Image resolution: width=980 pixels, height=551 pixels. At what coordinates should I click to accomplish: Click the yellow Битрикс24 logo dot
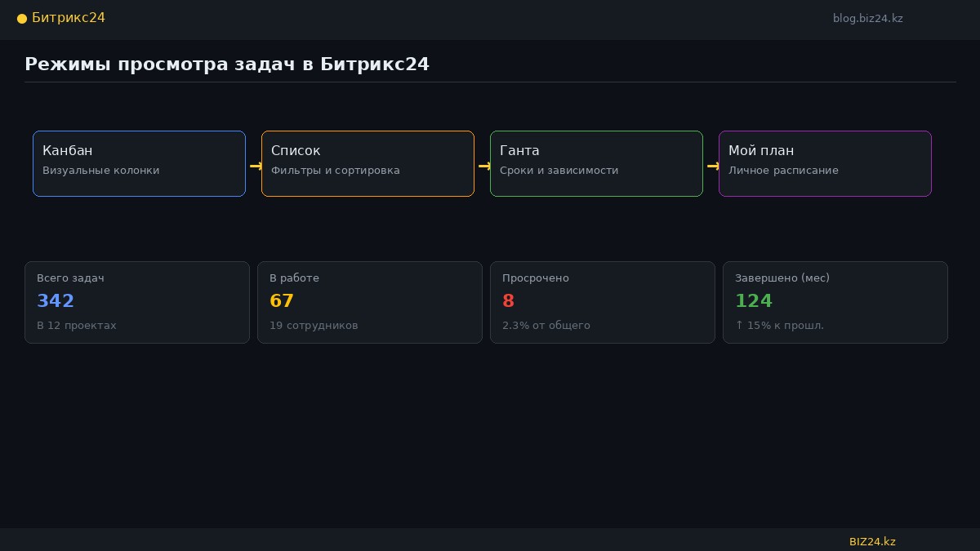click(22, 19)
